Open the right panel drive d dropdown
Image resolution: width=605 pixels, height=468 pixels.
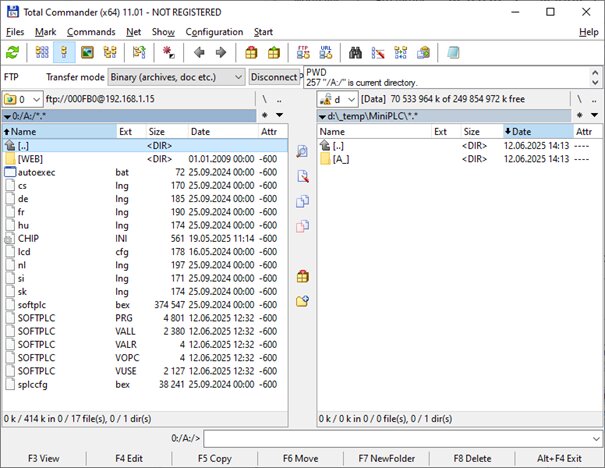(x=338, y=99)
